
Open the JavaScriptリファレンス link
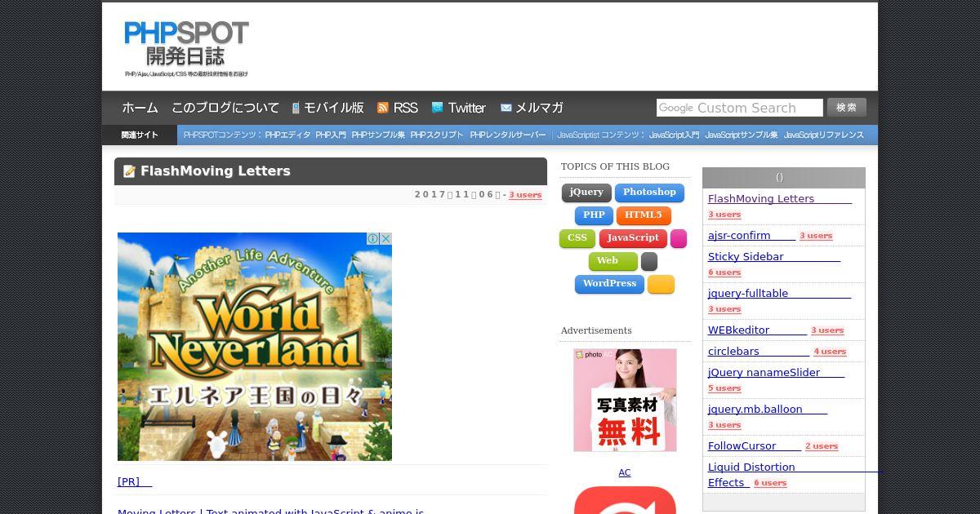824,135
